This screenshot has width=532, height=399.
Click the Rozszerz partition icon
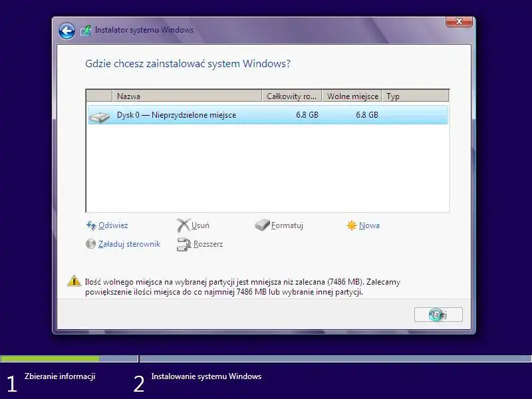click(x=184, y=244)
